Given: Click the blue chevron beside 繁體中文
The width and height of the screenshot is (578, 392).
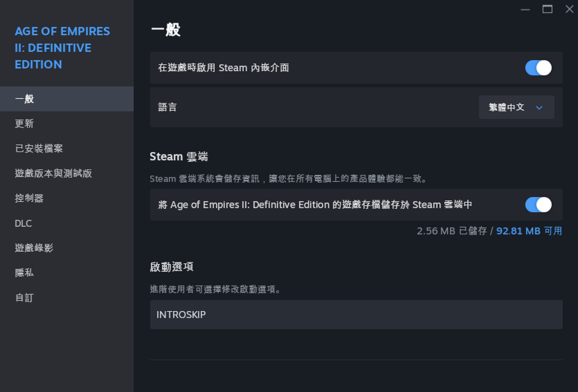Looking at the screenshot, I should (539, 107).
